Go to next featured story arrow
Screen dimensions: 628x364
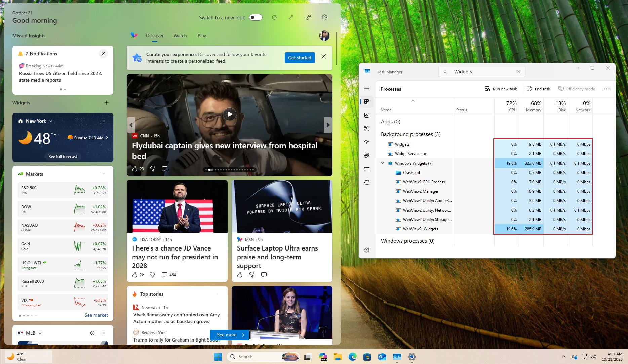click(328, 125)
